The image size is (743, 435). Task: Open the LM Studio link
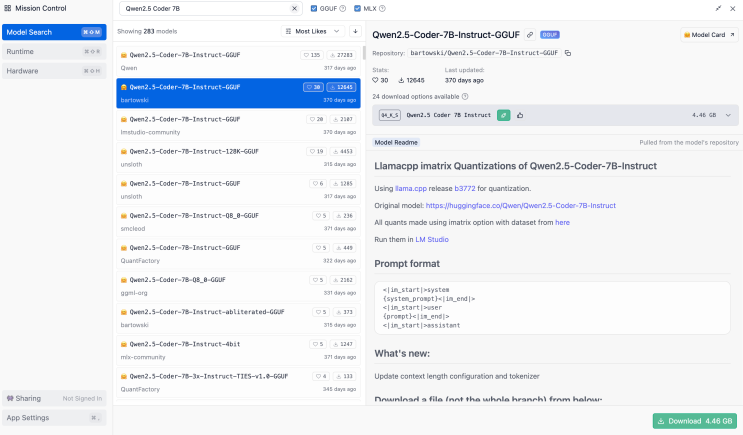(432, 240)
